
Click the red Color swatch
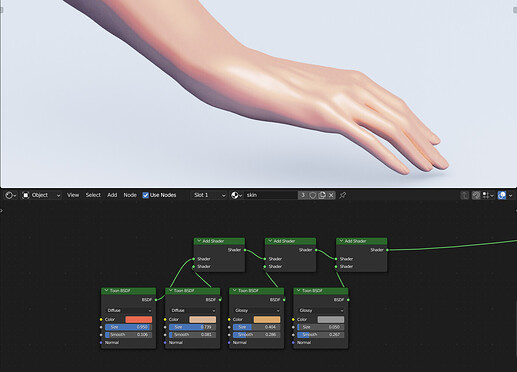click(139, 319)
